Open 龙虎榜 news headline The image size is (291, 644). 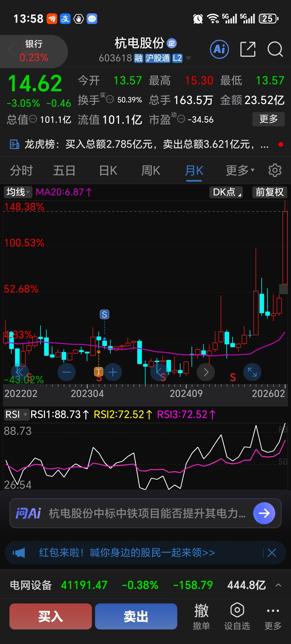[x=147, y=144]
